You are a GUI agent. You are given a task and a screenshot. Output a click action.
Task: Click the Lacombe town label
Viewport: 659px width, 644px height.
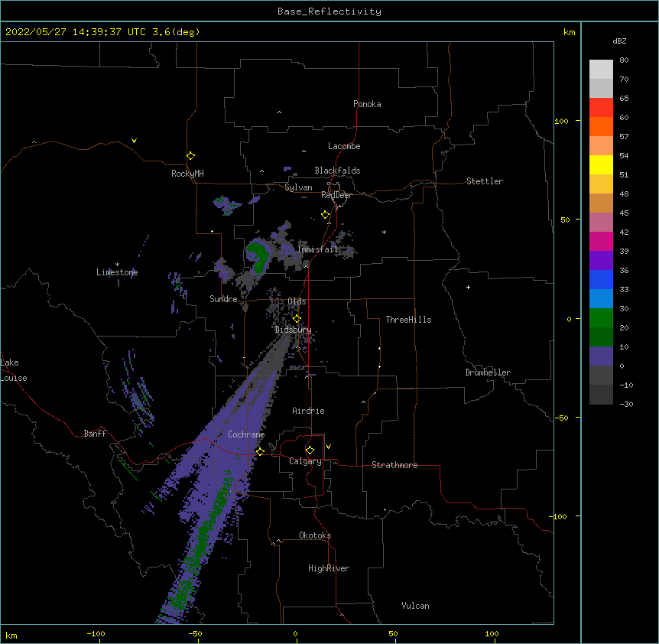point(344,146)
